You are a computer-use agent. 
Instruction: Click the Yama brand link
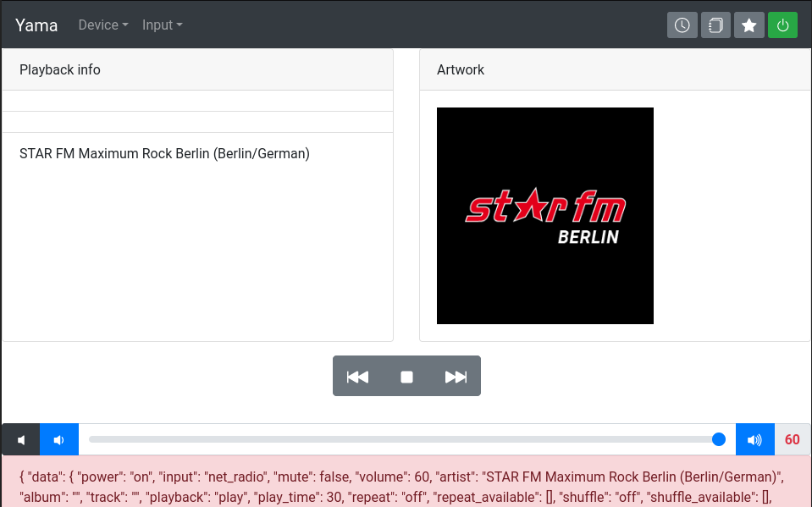[x=36, y=25]
